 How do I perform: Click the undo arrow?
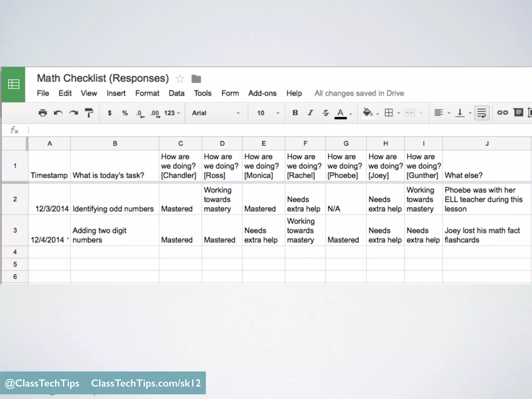pyautogui.click(x=58, y=113)
